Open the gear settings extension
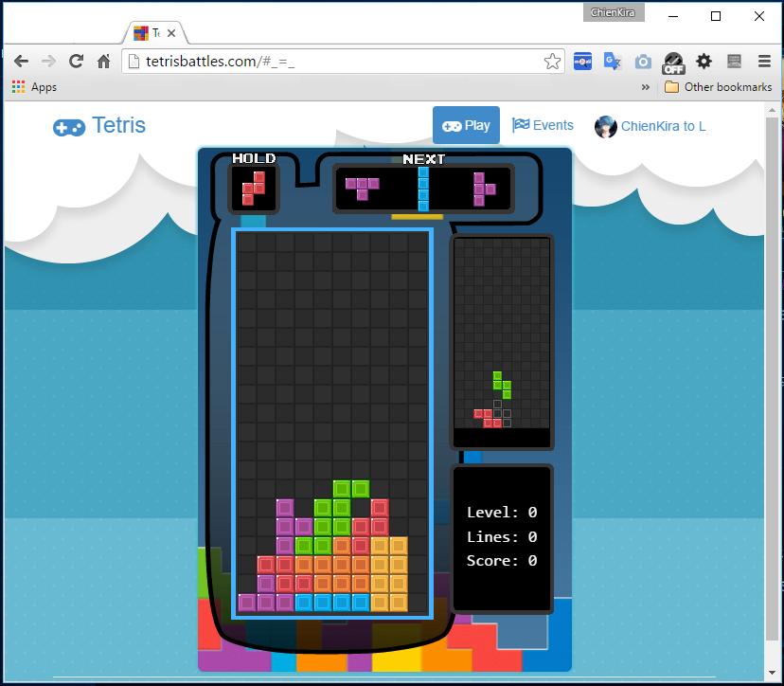 (x=704, y=61)
